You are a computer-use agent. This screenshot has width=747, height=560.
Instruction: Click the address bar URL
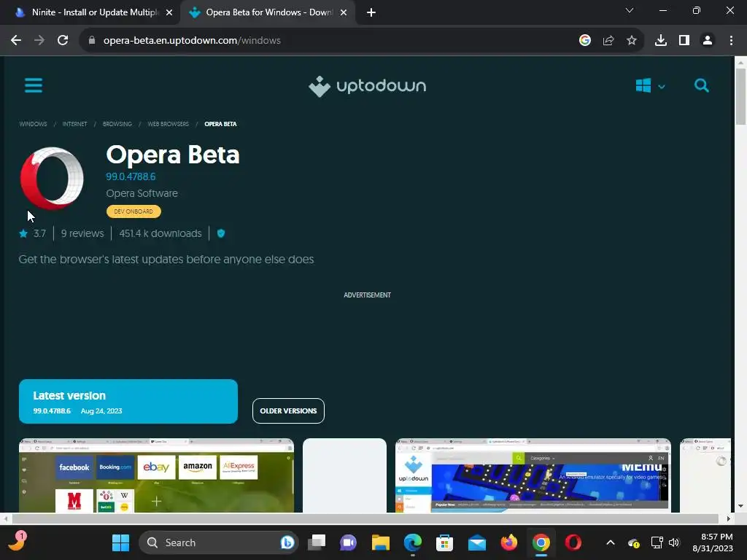click(192, 41)
